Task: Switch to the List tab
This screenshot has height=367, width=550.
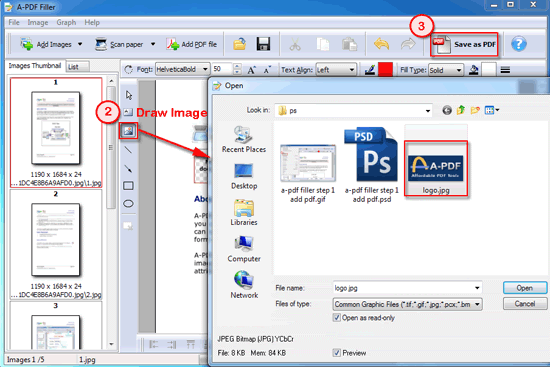Action: (x=77, y=67)
